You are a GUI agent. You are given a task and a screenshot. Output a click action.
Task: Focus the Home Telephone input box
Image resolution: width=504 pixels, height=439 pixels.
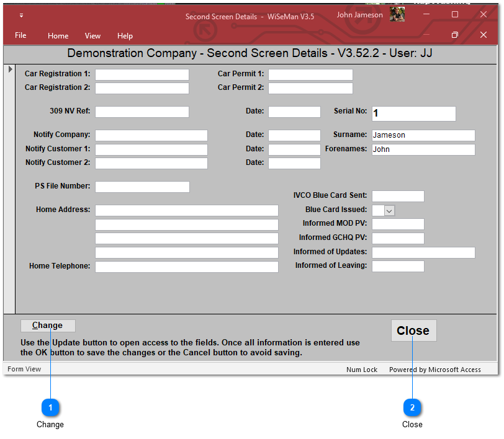click(x=186, y=267)
